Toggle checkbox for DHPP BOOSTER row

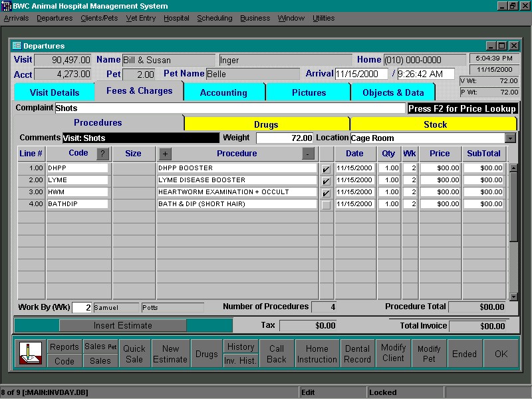point(326,169)
